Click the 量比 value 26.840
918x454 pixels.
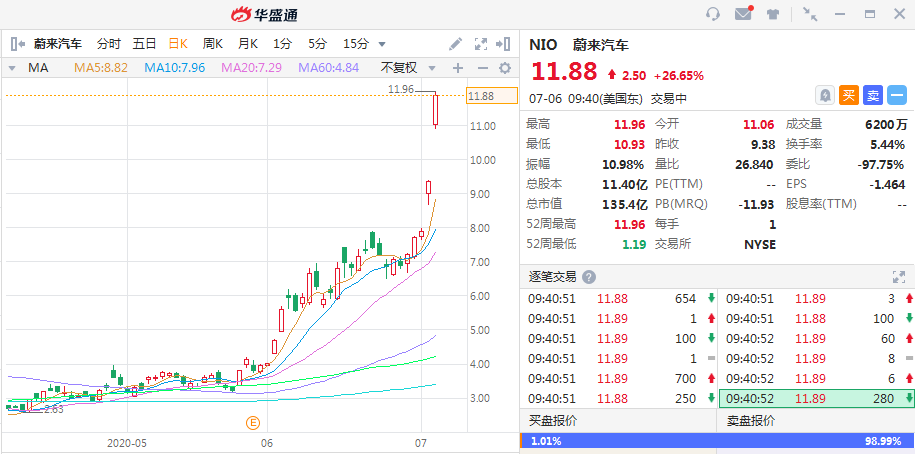click(x=754, y=165)
